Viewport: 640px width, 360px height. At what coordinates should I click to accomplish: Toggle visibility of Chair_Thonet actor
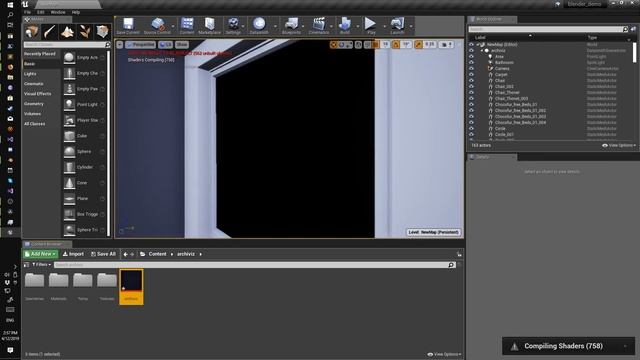pyautogui.click(x=471, y=92)
